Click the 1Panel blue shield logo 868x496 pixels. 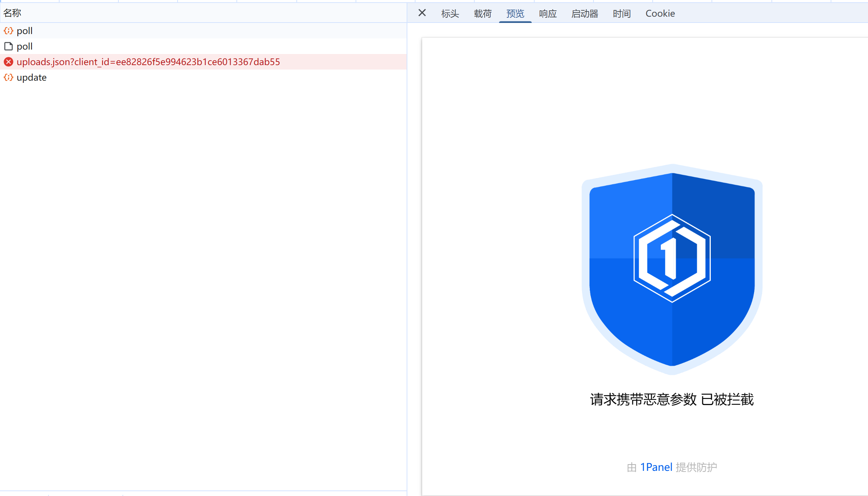pos(672,269)
